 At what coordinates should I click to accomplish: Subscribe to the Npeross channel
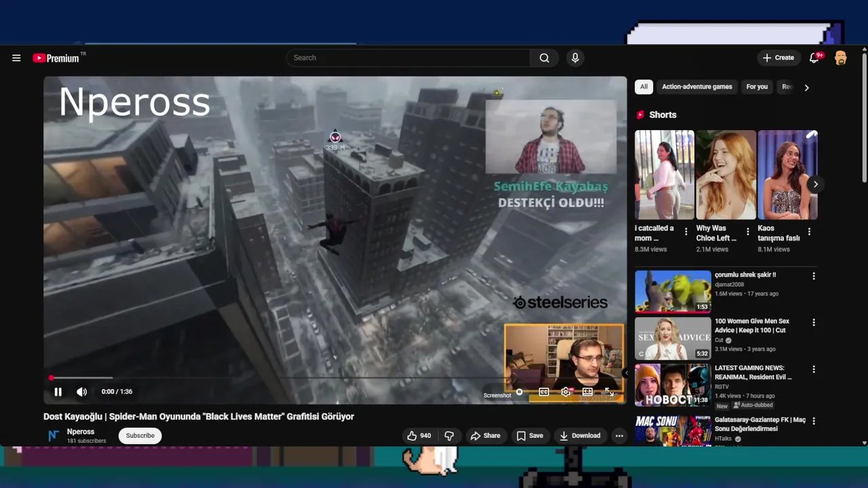point(140,436)
